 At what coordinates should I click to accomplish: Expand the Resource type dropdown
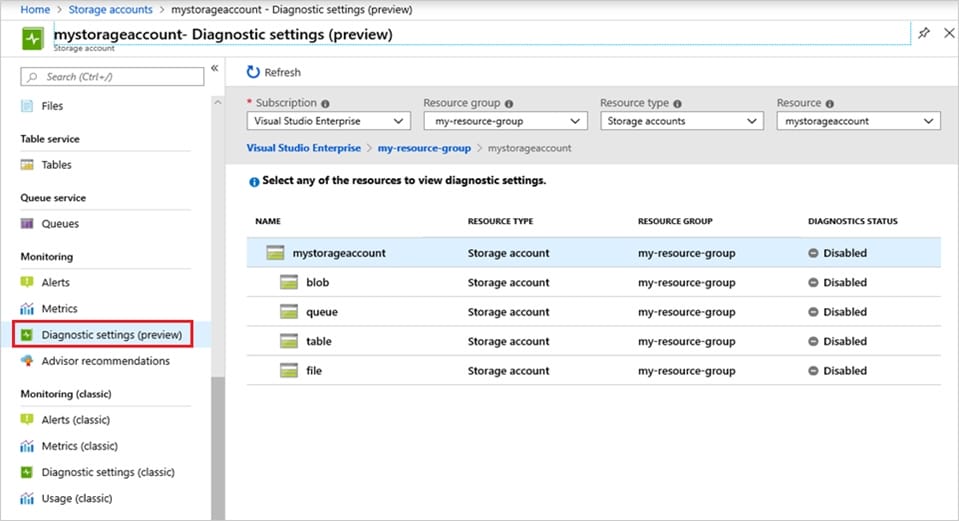click(x=681, y=121)
